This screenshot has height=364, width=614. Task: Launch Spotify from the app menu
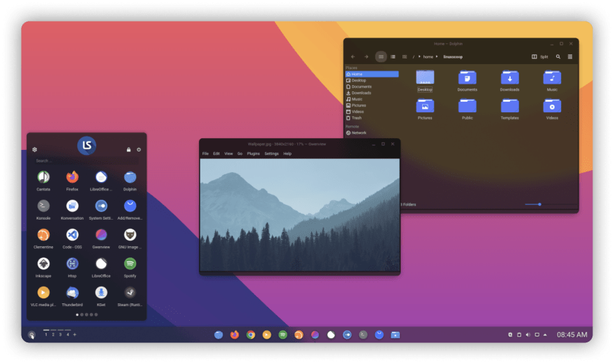tap(130, 264)
